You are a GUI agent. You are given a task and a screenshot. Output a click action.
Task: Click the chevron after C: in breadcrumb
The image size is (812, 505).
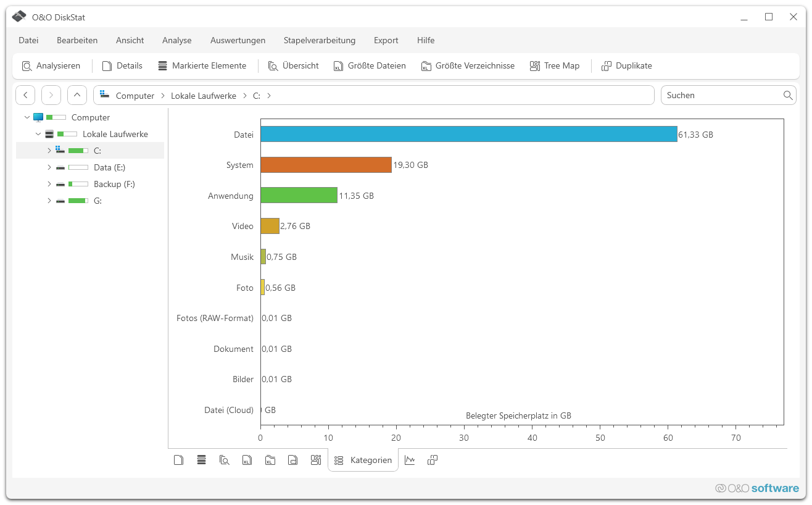coord(269,96)
